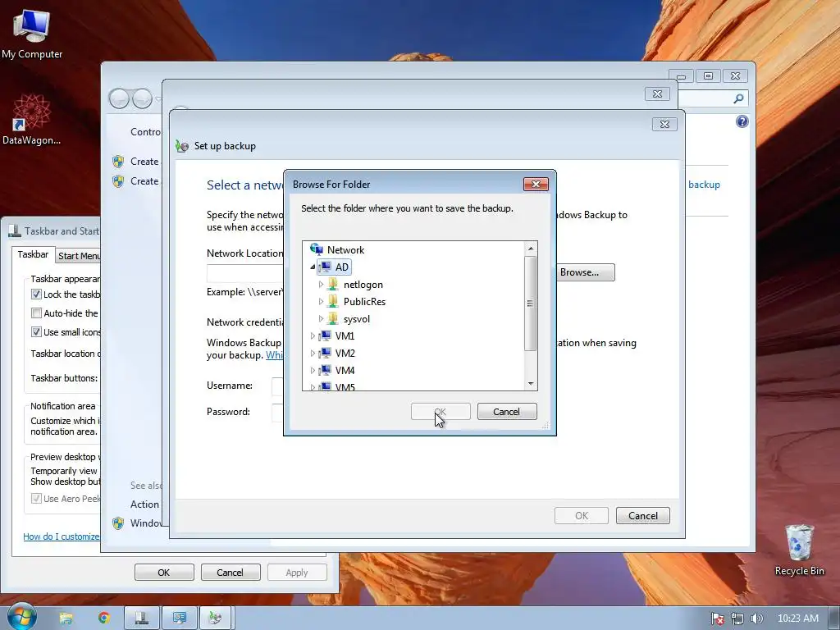This screenshot has width=840, height=630.
Task: Expand the netlogon share node
Action: (321, 285)
